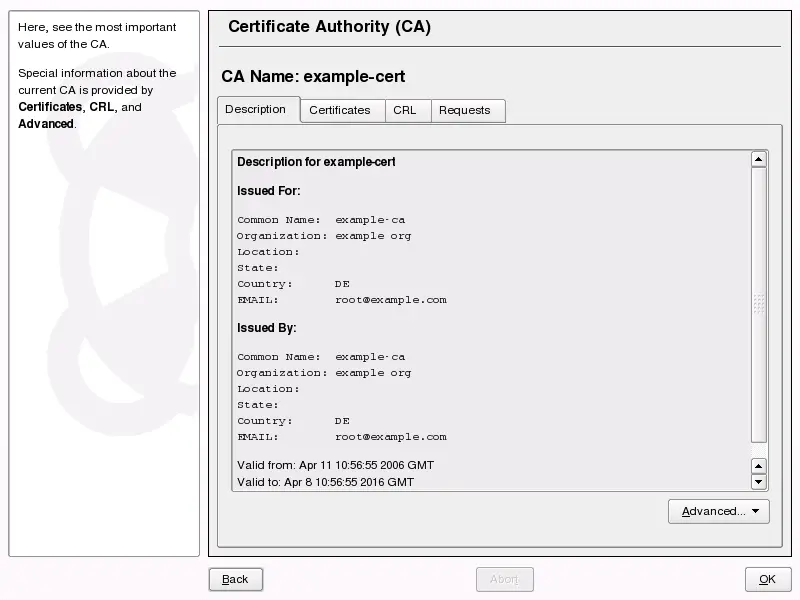The image size is (800, 600).
Task: Click the first root@example.com email value
Action: click(390, 300)
